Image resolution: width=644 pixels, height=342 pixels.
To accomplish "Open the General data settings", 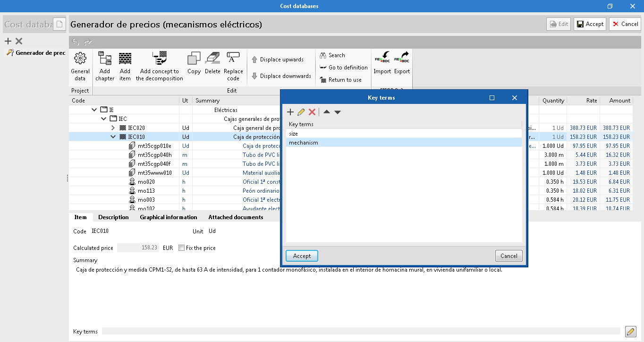I will coord(80,65).
